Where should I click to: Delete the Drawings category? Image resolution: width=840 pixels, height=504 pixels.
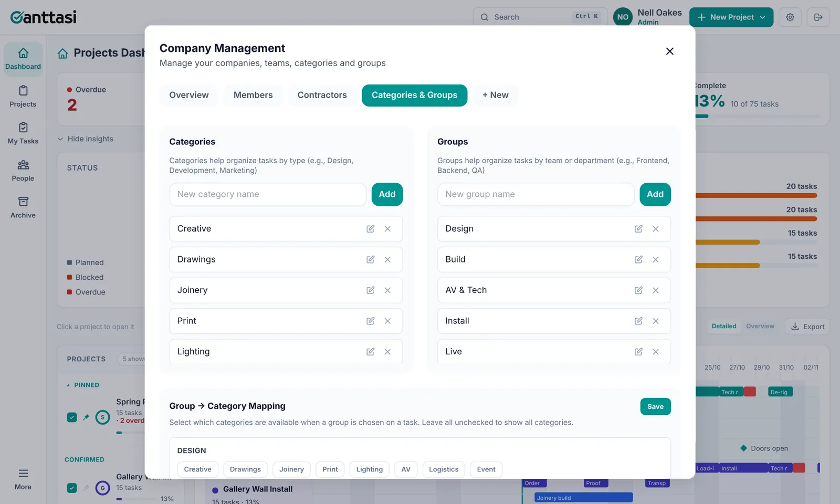(x=387, y=259)
